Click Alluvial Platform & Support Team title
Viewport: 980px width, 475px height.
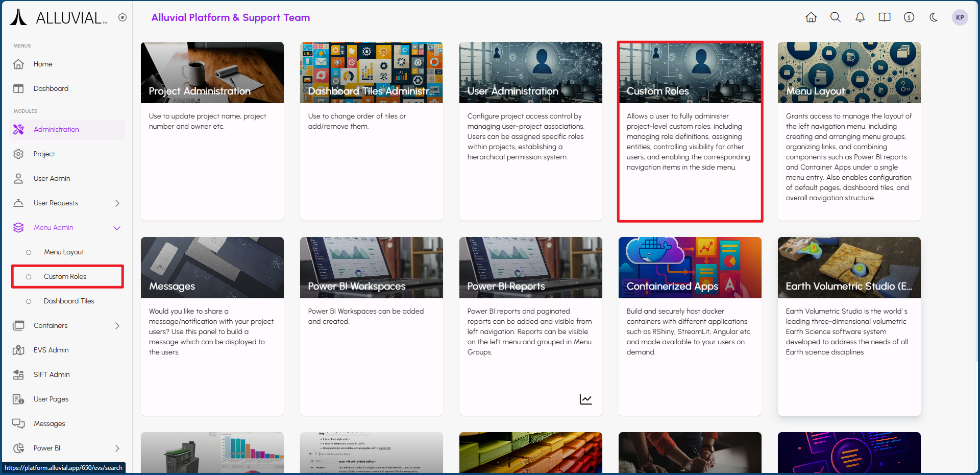point(230,17)
